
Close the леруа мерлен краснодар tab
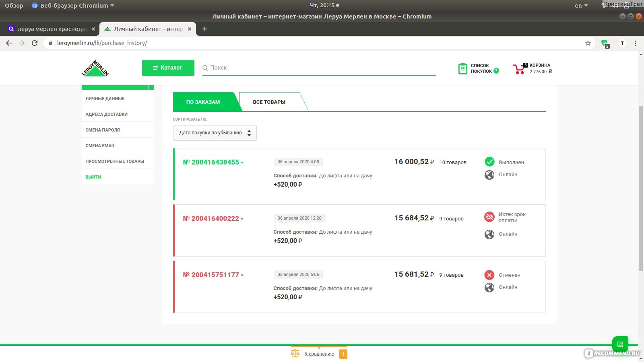point(93,29)
